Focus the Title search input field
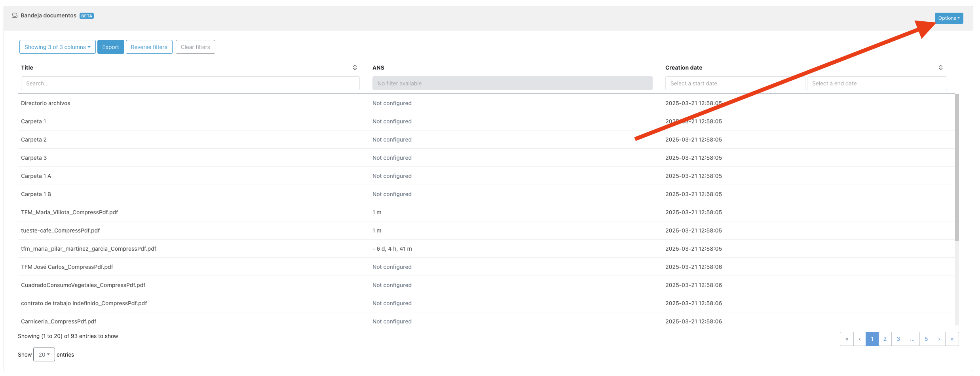This screenshot has width=980, height=376. point(190,83)
